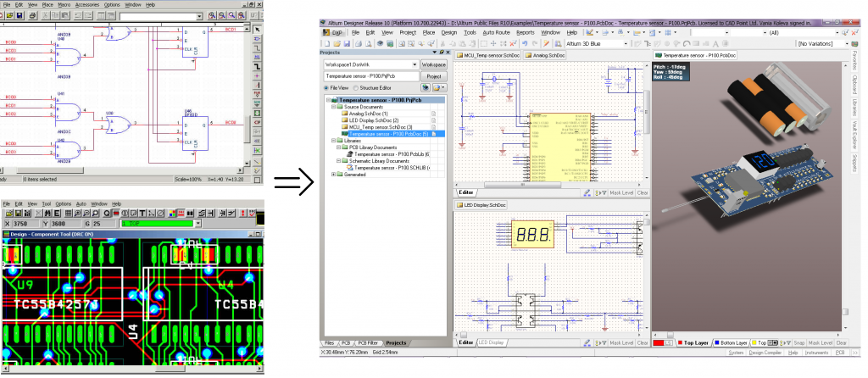Collapse PCB Library Documents folder
The width and height of the screenshot is (868, 378).
point(338,147)
